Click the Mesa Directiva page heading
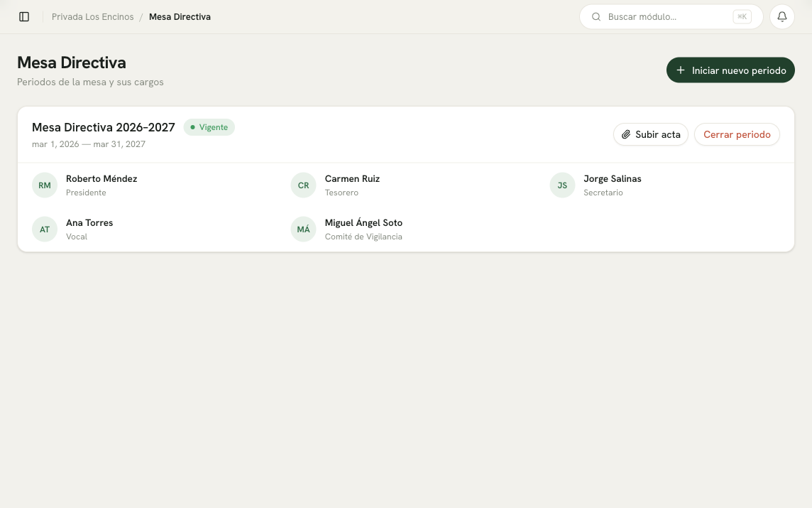The width and height of the screenshot is (812, 508). click(72, 63)
